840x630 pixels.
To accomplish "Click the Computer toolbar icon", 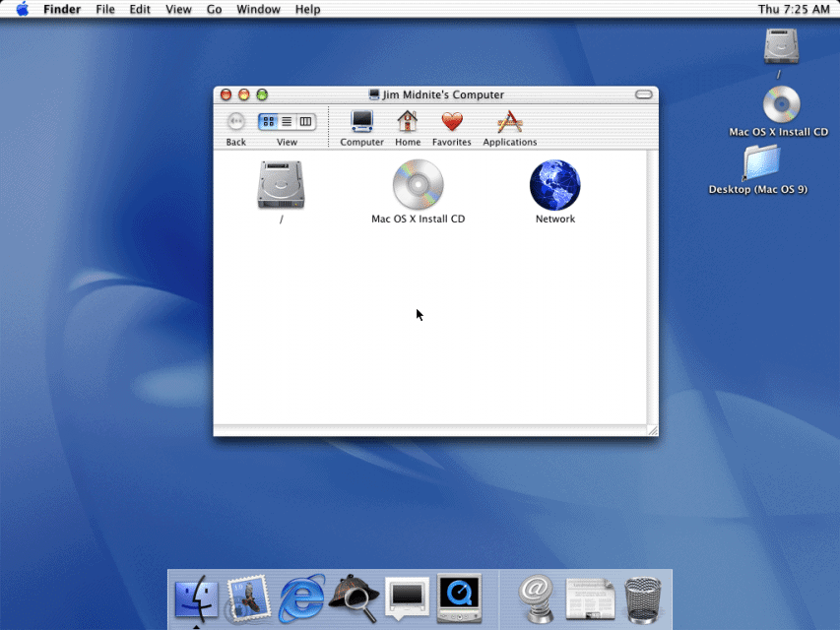I will 361,123.
